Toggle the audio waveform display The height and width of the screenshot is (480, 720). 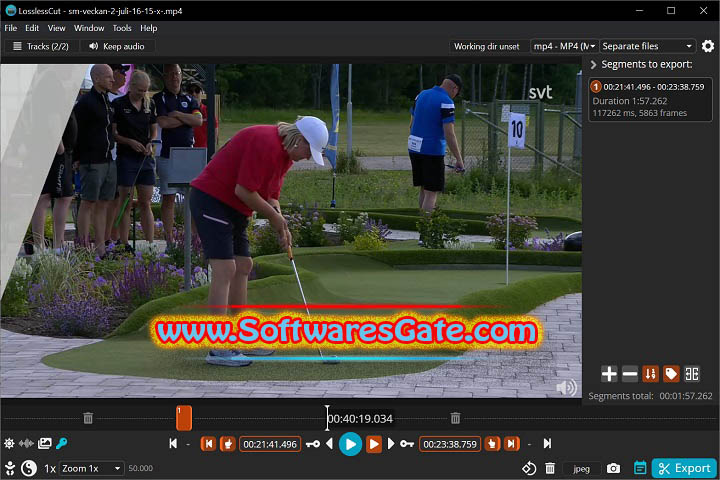coord(26,443)
